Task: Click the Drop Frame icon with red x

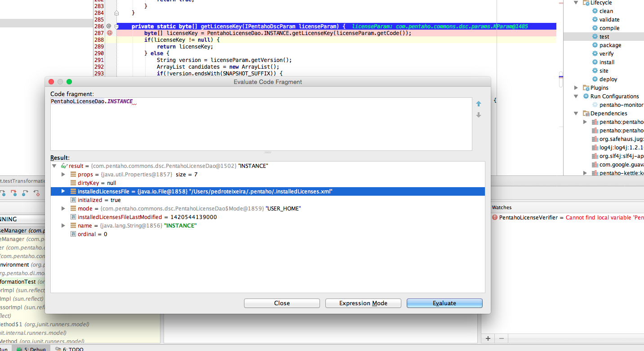Action: (37, 193)
